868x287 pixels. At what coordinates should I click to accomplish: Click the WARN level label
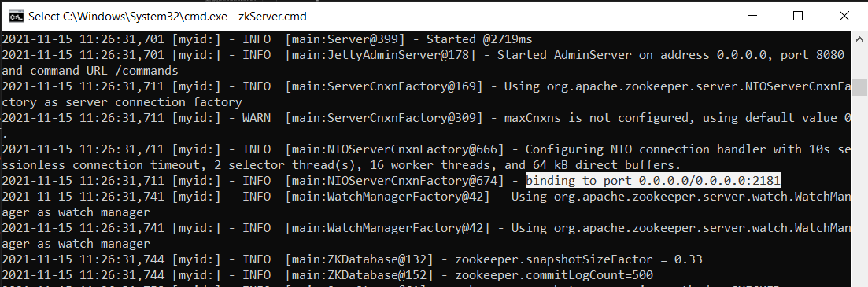256,118
